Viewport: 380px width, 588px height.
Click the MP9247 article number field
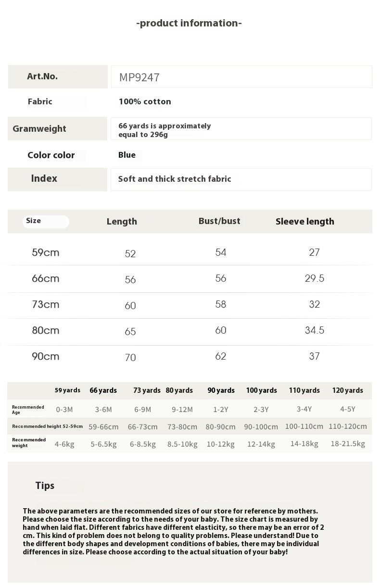point(241,77)
